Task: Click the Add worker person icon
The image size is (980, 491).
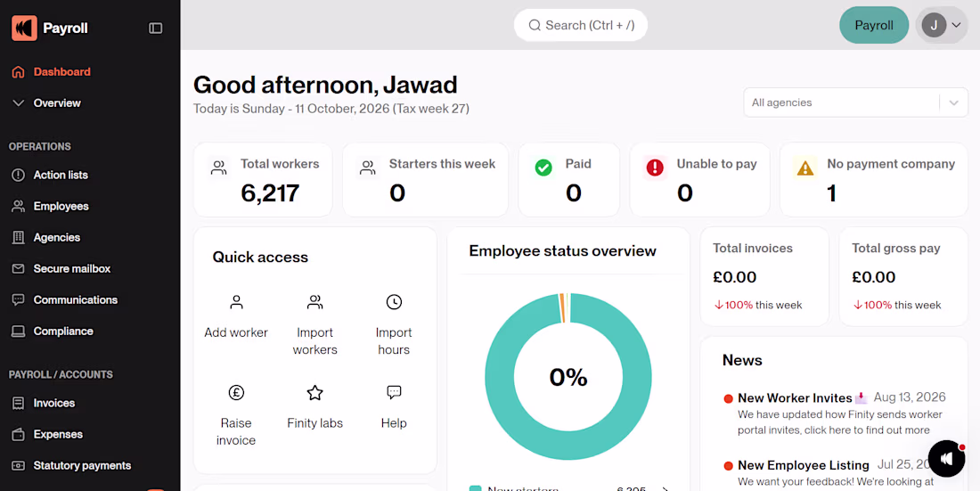Action: tap(236, 303)
